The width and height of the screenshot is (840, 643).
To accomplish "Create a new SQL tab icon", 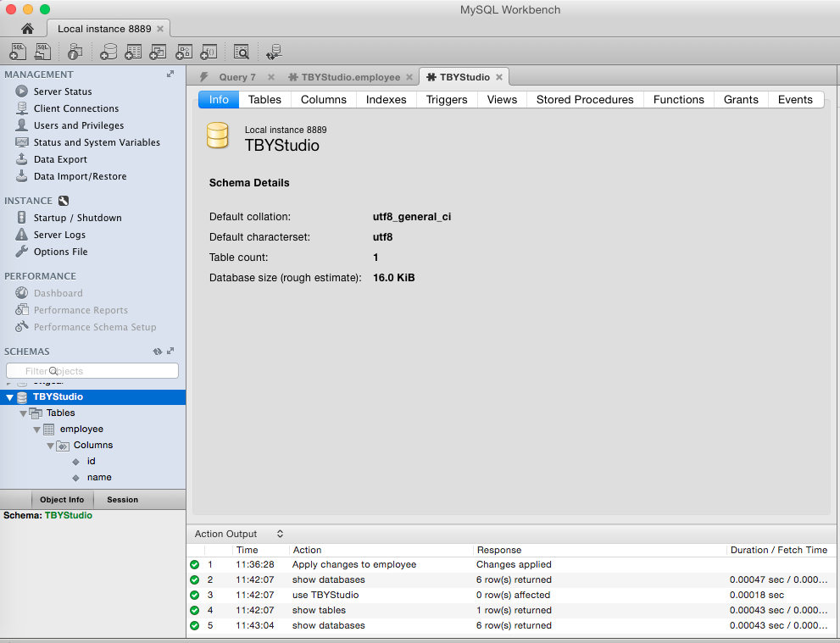I will (x=18, y=52).
